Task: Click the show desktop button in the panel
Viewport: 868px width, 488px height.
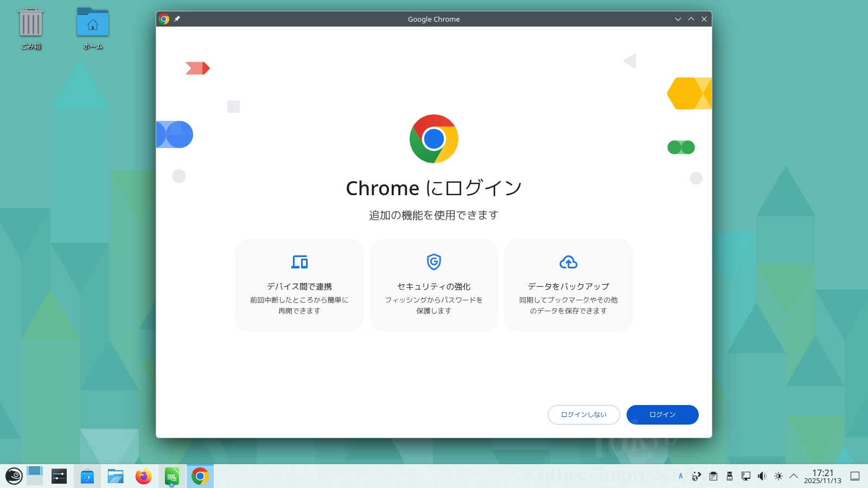Action: pyautogui.click(x=855, y=476)
